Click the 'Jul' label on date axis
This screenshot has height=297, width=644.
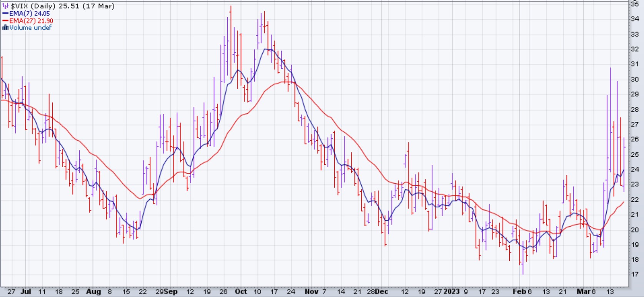(x=26, y=292)
